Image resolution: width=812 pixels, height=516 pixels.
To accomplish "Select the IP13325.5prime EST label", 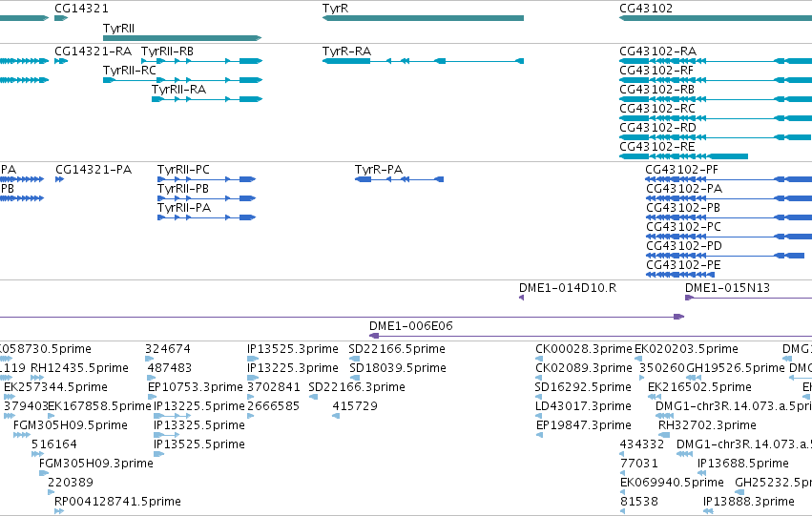I will 198,426.
